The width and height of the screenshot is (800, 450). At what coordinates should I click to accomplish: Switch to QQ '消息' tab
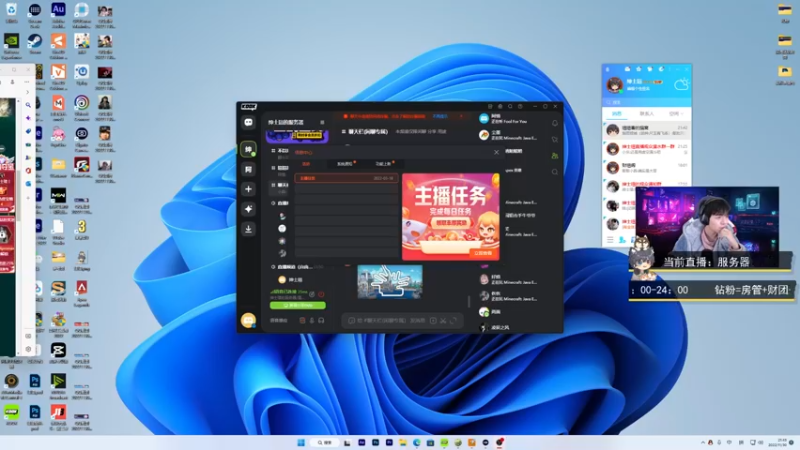click(x=617, y=113)
